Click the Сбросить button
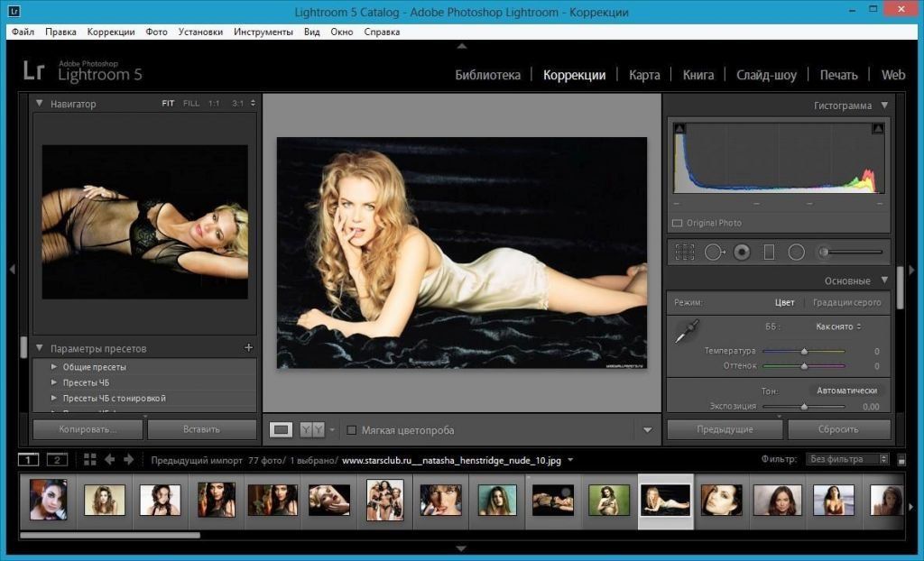The image size is (924, 561). pos(838,429)
